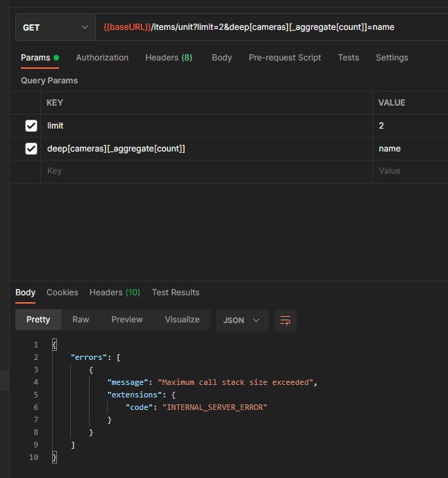Click the value cell containing 2
This screenshot has height=478, width=448.
[410, 126]
